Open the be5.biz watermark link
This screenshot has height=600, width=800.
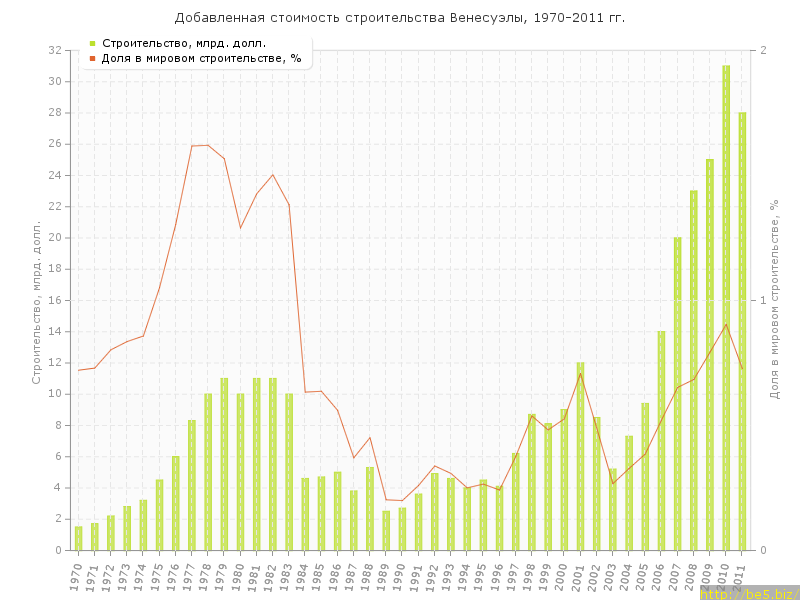pyautogui.click(x=749, y=593)
